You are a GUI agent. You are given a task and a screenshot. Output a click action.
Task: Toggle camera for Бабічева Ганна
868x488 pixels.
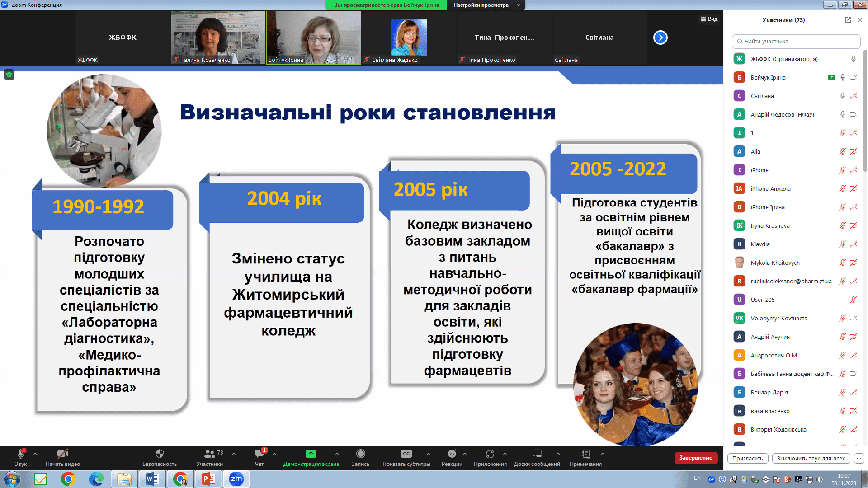click(854, 374)
